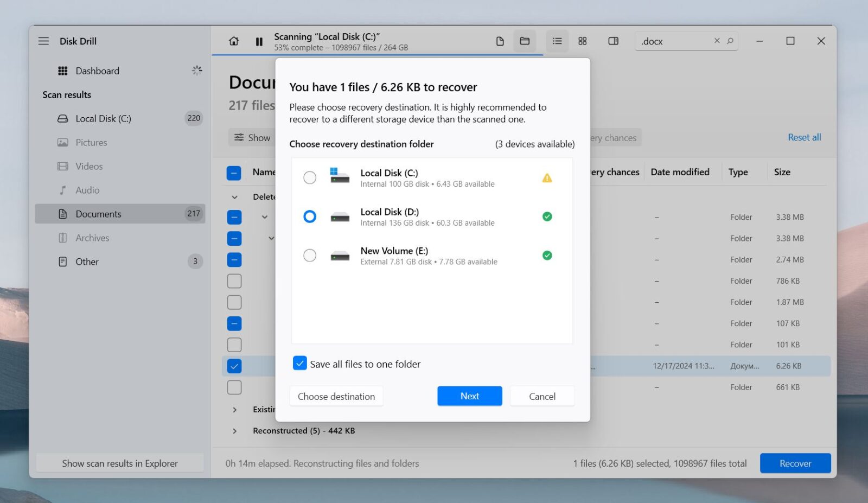Screen dimensions: 868x503
Task: Collapse the Deleted files section chevron
Action: 234,196
